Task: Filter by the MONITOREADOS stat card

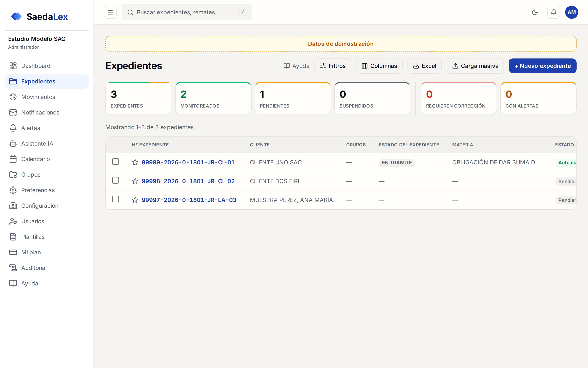Action: (213, 98)
